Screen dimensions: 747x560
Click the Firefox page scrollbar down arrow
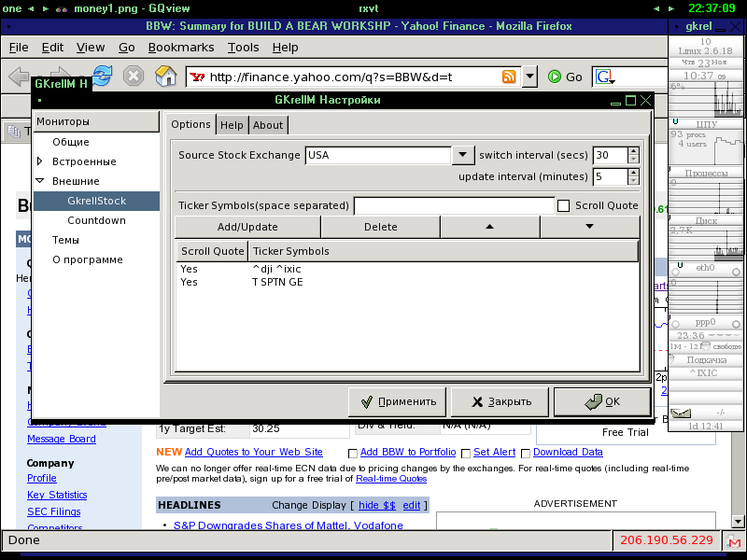click(738, 521)
